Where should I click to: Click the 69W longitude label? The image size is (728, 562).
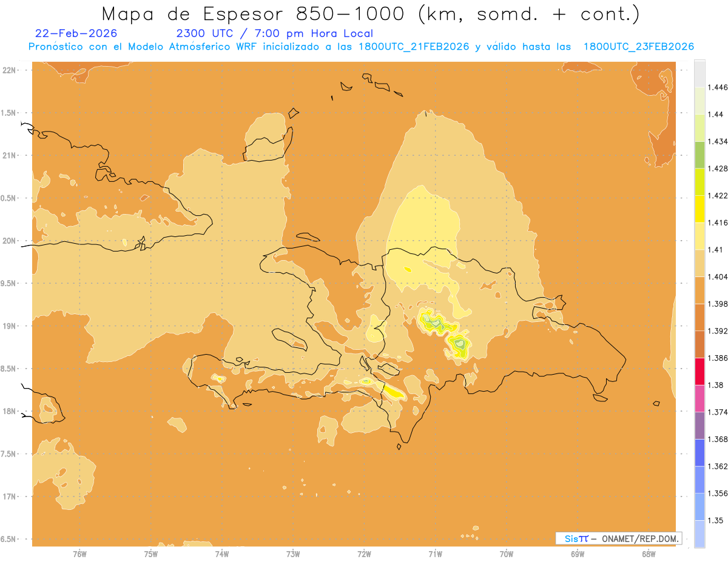[x=578, y=554]
